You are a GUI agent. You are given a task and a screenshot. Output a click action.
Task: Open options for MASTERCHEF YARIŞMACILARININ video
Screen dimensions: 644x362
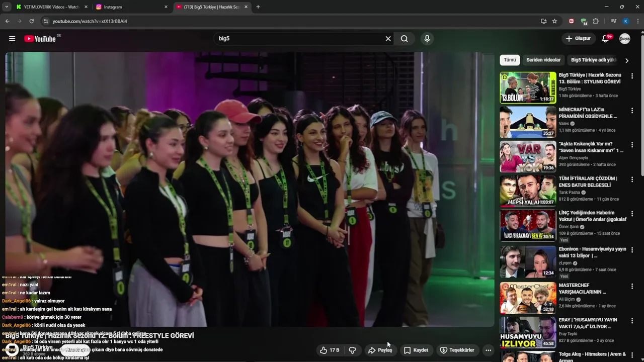(x=632, y=286)
